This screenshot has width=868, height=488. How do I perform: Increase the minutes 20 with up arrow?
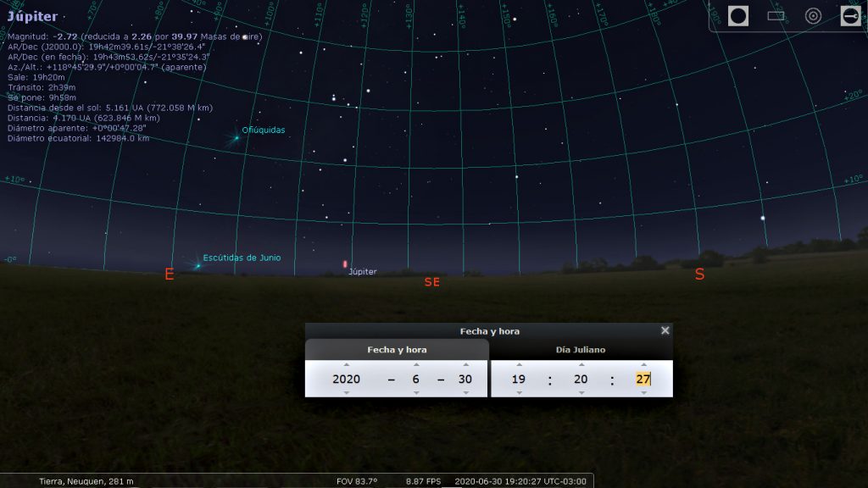click(x=581, y=364)
